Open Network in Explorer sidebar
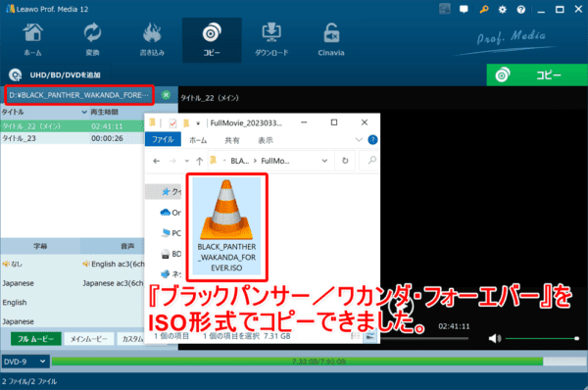The image size is (588, 390). point(171,274)
